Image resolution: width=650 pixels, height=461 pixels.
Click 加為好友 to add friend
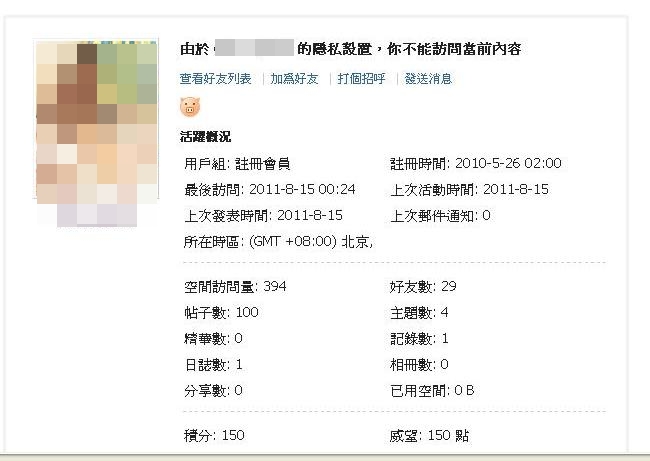(x=295, y=78)
